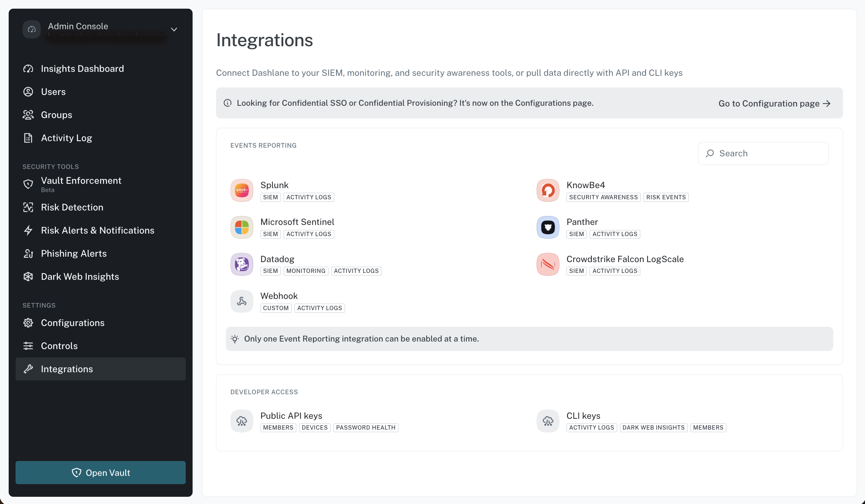Click the magnifier icon in the Search box
This screenshot has height=504, width=865.
click(710, 153)
